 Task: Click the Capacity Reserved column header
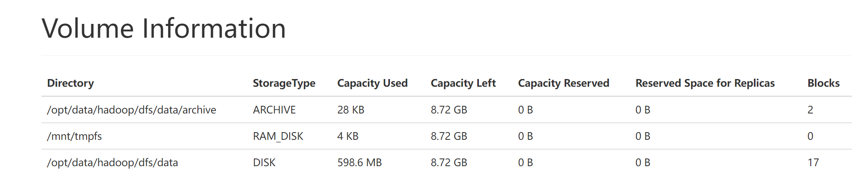563,83
